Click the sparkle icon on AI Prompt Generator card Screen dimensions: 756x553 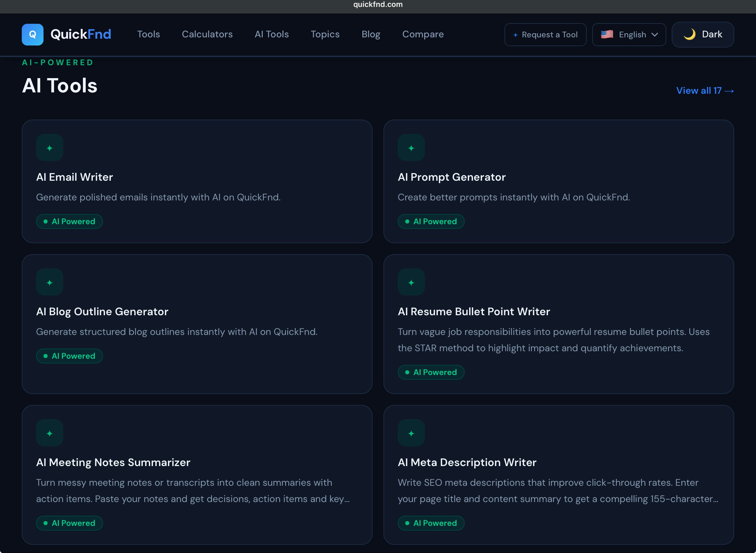tap(411, 148)
